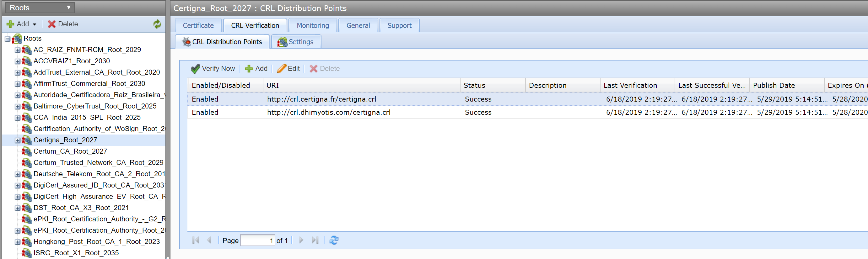This screenshot has width=868, height=259.
Task: Click the refresh icon in pagination bar
Action: [x=334, y=240]
